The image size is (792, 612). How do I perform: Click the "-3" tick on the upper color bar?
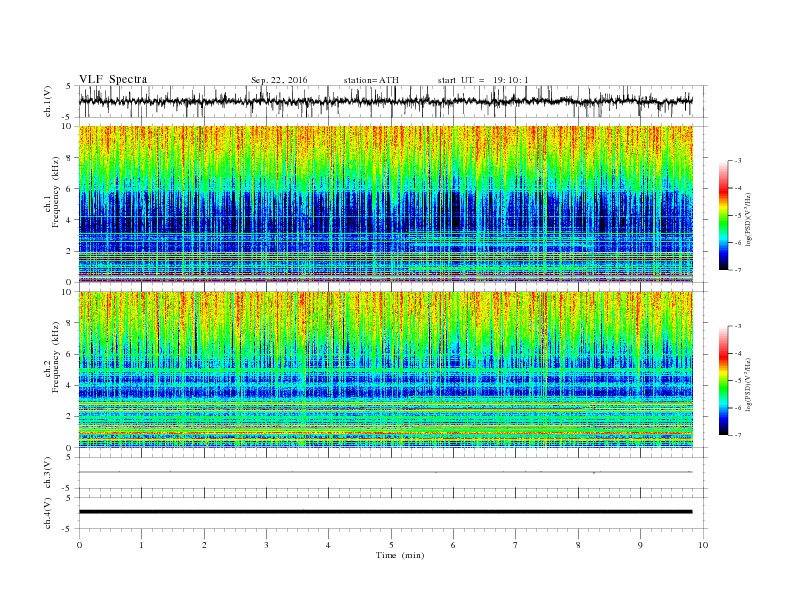coord(738,161)
